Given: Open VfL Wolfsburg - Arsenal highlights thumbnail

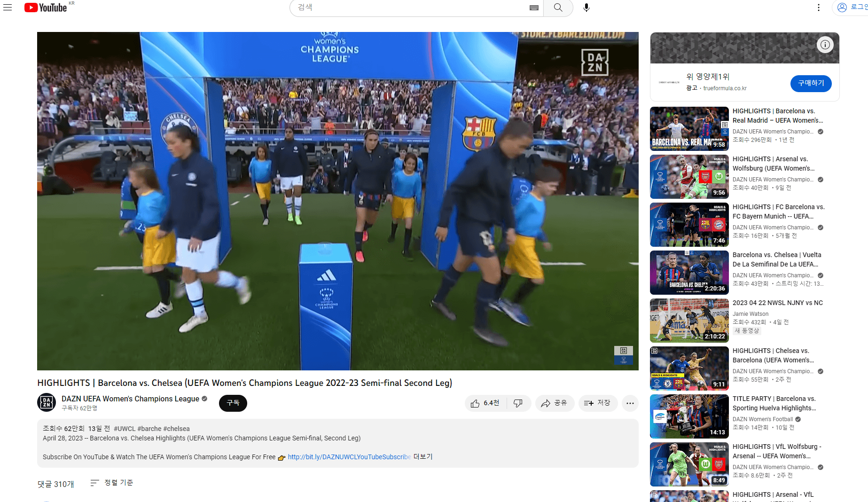Looking at the screenshot, I should 689,464.
